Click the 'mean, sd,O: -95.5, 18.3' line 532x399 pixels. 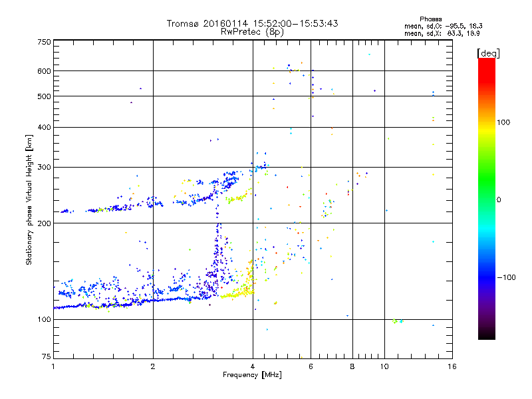443,26
